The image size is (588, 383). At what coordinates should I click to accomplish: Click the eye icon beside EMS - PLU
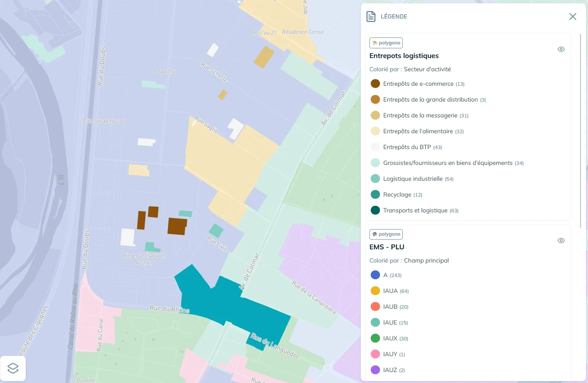point(561,240)
